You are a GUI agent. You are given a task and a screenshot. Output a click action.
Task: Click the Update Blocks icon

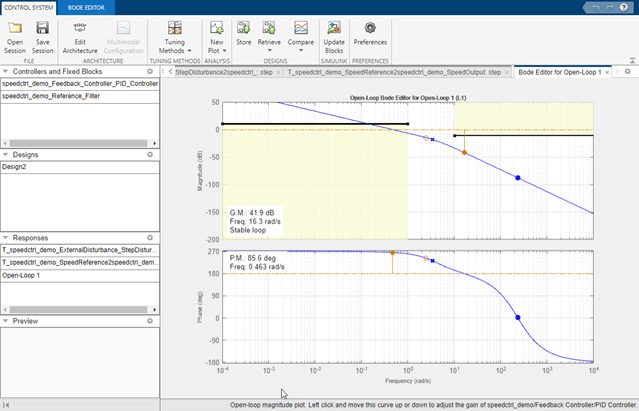click(335, 29)
